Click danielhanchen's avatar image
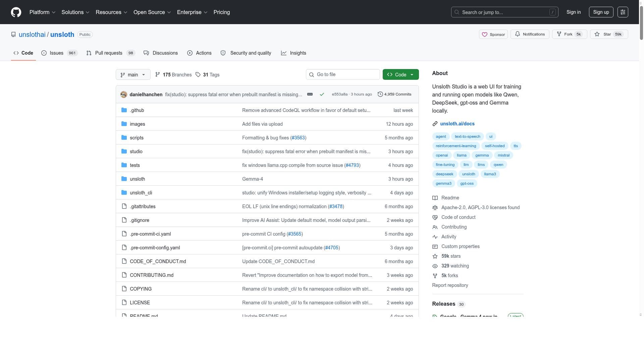 [x=123, y=95]
